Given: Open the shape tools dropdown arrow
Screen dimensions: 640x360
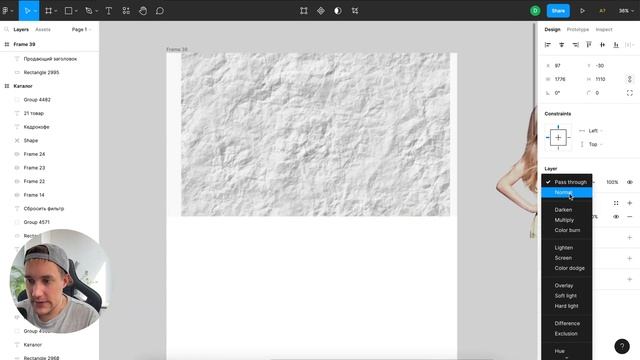Looking at the screenshot, I should point(76,11).
